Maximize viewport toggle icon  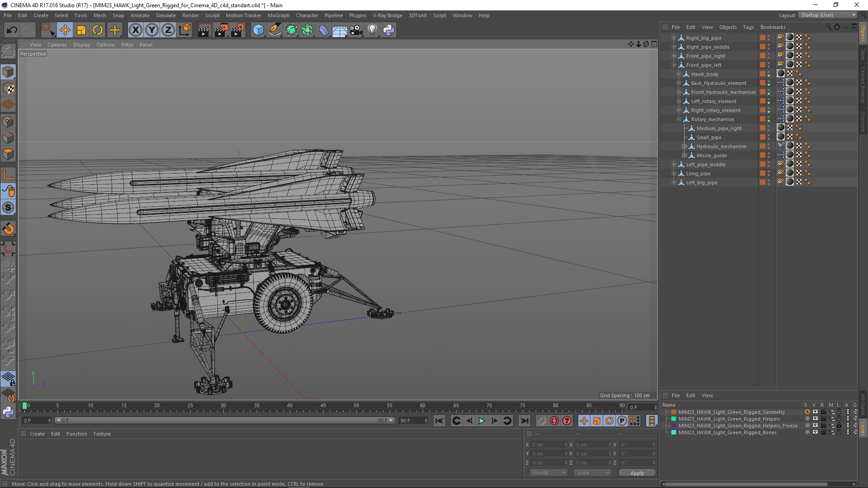coord(654,44)
